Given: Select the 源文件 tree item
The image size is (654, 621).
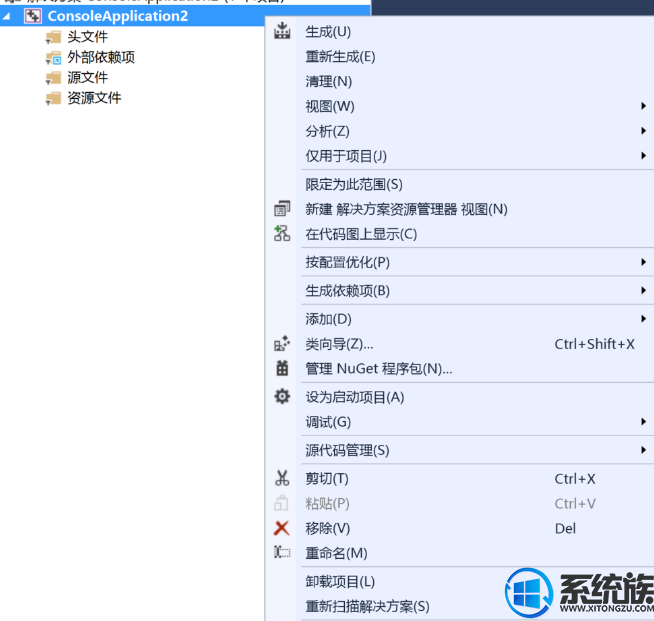Looking at the screenshot, I should [x=88, y=78].
